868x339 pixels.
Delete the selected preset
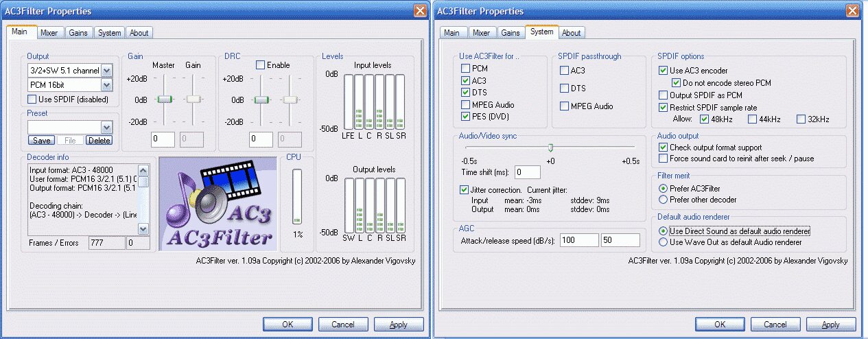pyautogui.click(x=99, y=140)
